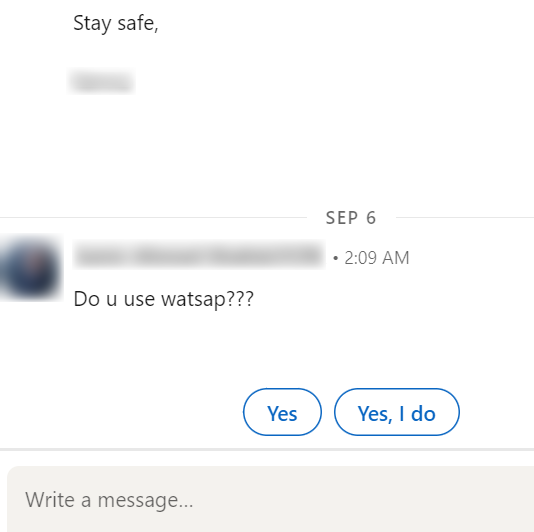Click the SEP 6 date separator
Image resolution: width=534 pixels, height=532 pixels.
[x=351, y=218]
